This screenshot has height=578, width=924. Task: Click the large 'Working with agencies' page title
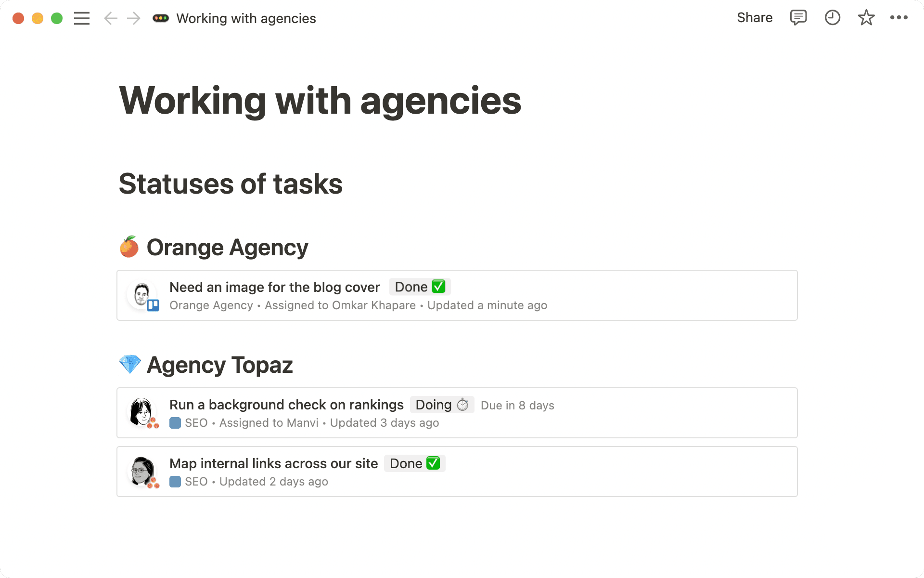(320, 101)
